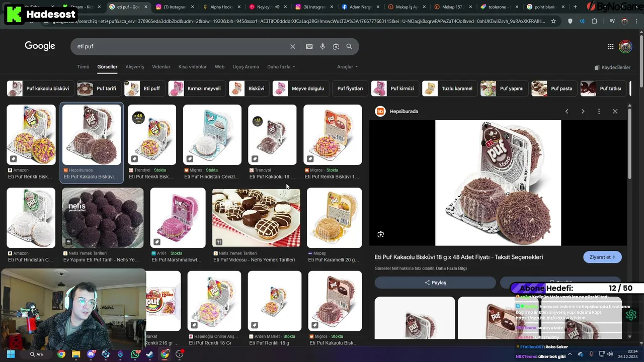Bookmark this page with the star icon
The image size is (644, 362).
click(553, 21)
